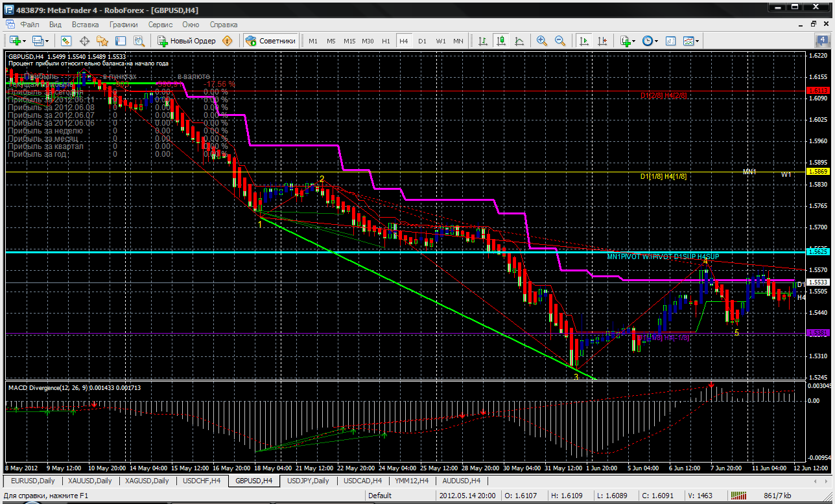This screenshot has height=504, width=835.
Task: Switch to the USDCHF,H4 chart tab
Action: pos(202,481)
